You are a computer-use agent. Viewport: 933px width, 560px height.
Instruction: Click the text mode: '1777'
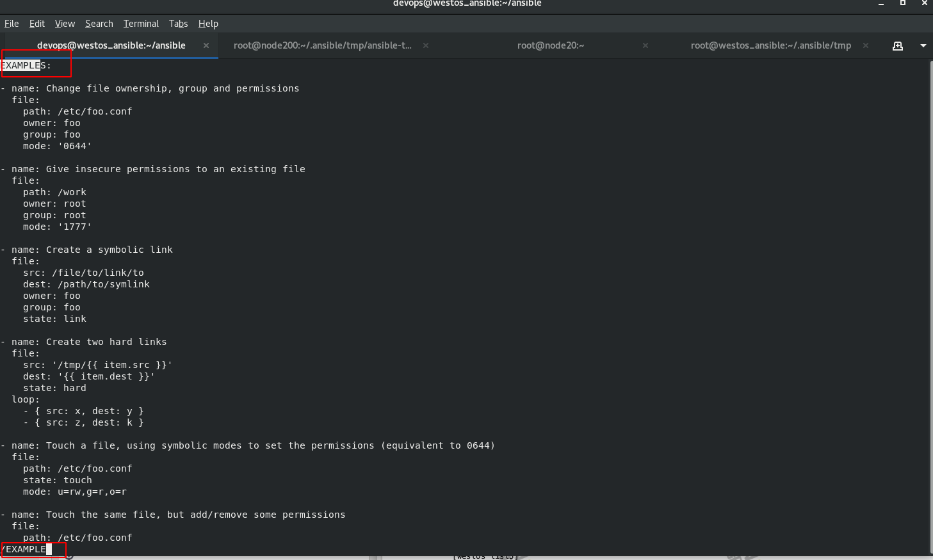pos(58,227)
